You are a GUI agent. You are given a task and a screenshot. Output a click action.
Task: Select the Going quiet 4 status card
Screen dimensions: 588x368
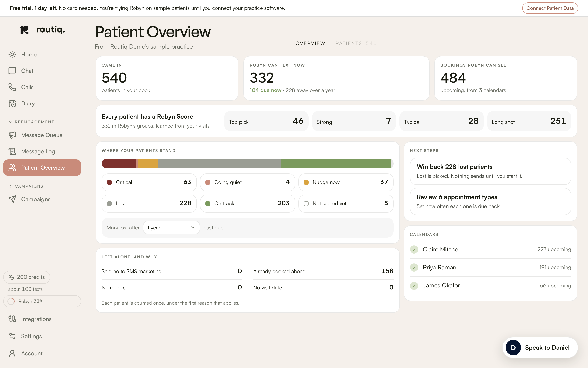[x=247, y=182]
